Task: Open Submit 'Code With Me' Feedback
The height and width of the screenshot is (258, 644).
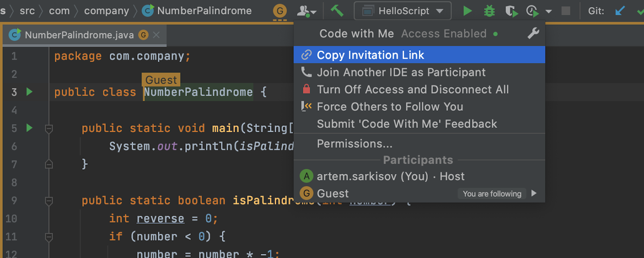Action: point(419,124)
